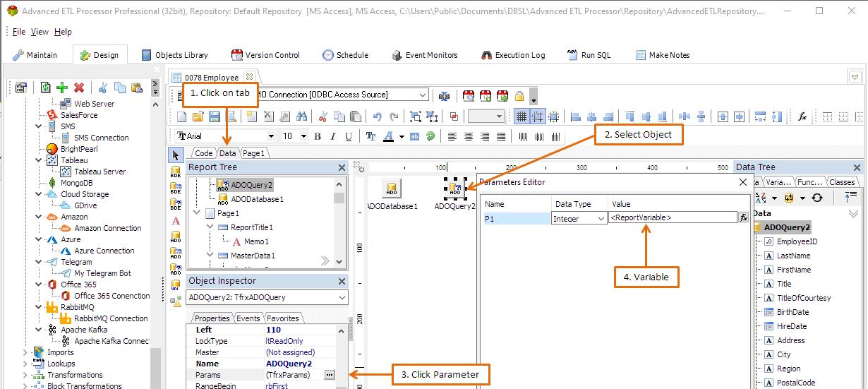Click the Open report folder icon
This screenshot has height=389, width=868.
pyautogui.click(x=198, y=116)
